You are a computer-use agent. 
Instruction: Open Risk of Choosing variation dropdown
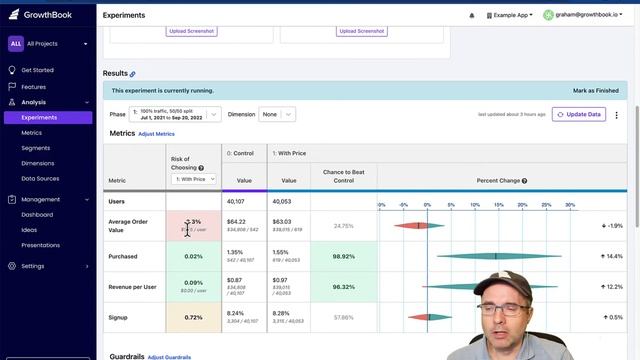193,179
